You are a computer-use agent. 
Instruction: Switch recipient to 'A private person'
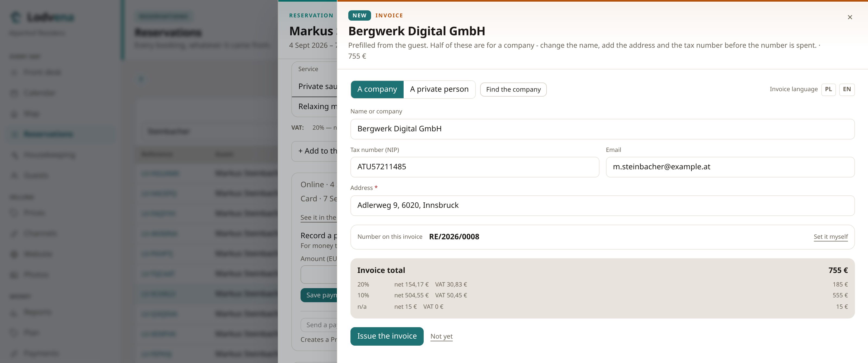(x=439, y=89)
